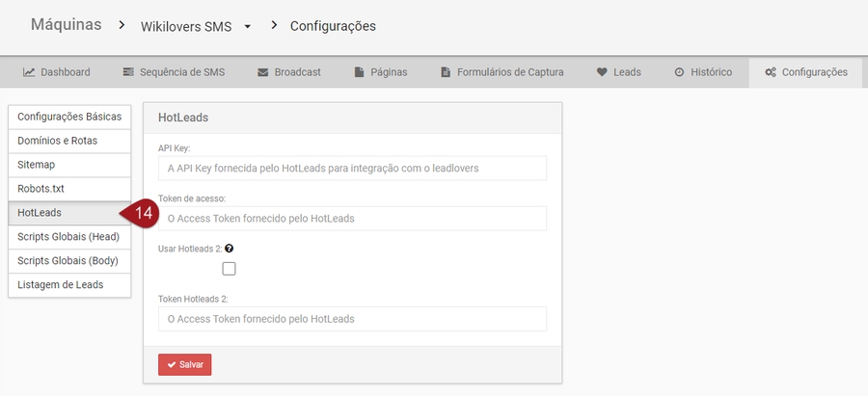This screenshot has height=396, width=868.
Task: Click the Dashboard chart icon
Action: pos(29,72)
